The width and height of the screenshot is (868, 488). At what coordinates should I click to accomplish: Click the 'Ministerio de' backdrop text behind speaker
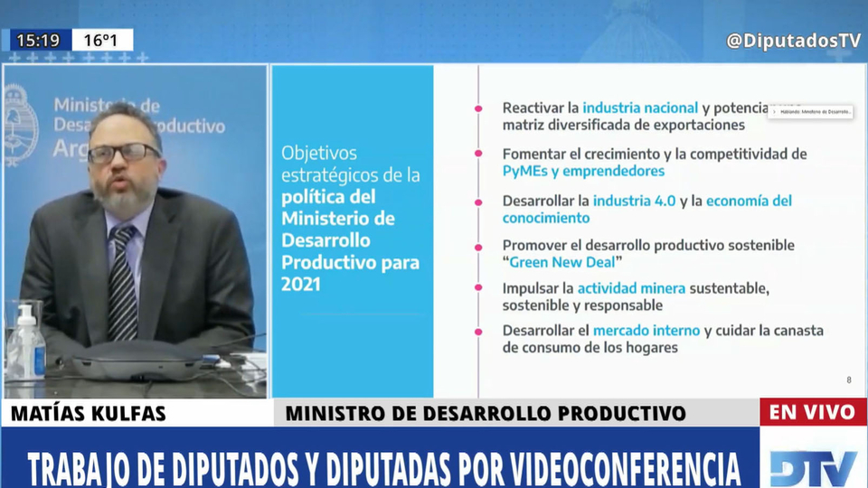click(x=107, y=105)
